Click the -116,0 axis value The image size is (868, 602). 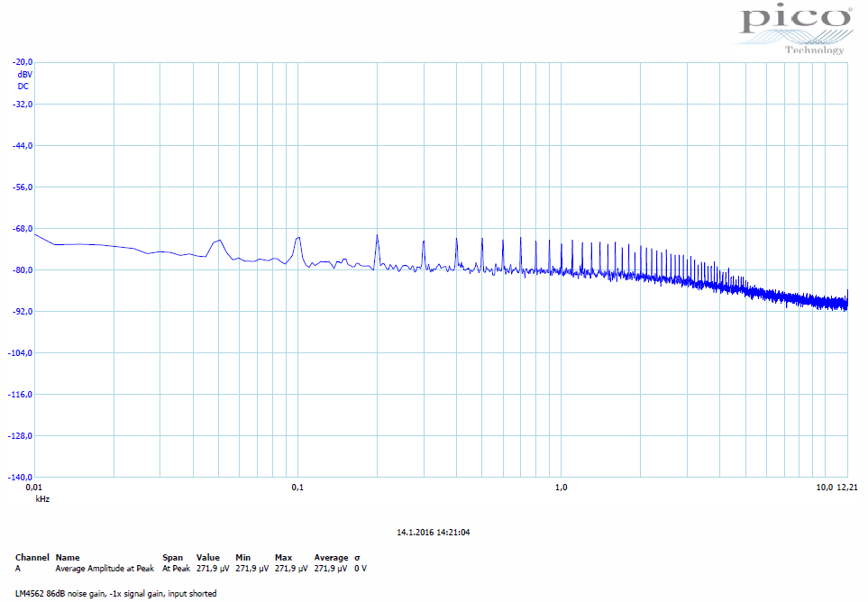[x=21, y=395]
